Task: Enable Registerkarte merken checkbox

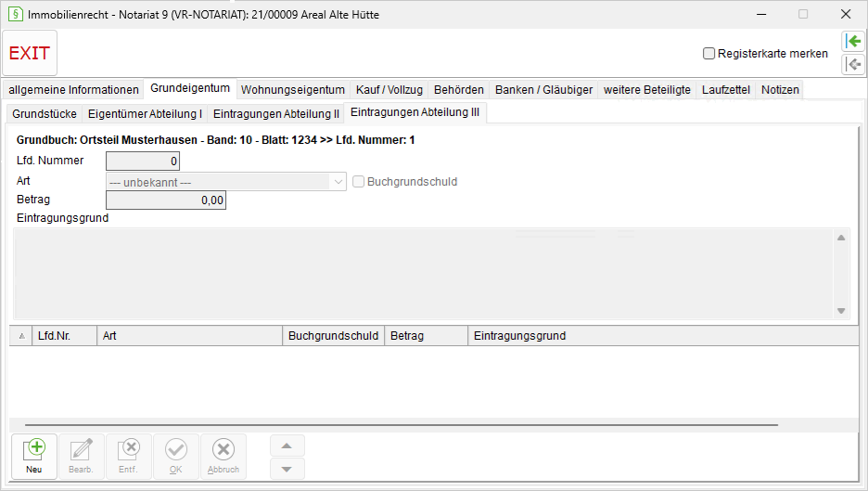Action: [x=708, y=54]
